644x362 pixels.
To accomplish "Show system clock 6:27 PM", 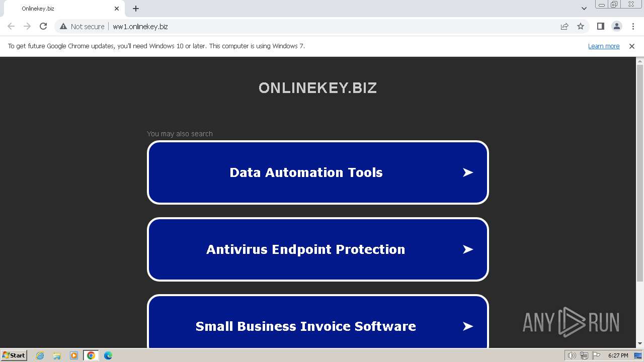I will pyautogui.click(x=618, y=355).
